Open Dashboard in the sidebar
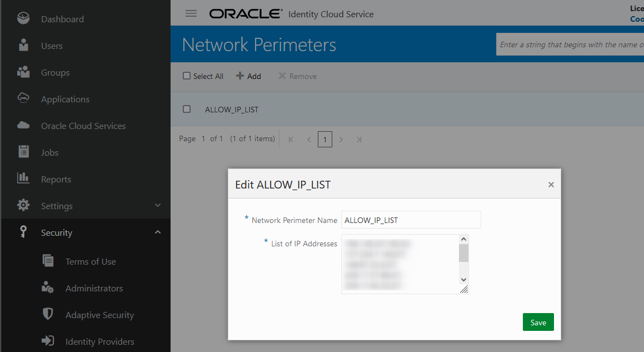644x352 pixels. 62,19
